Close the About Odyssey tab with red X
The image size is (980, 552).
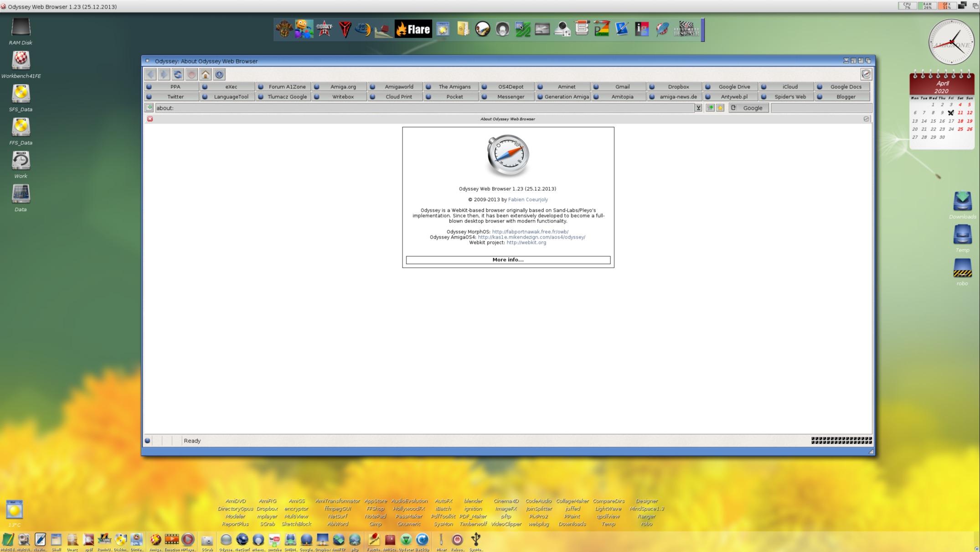[x=150, y=119]
